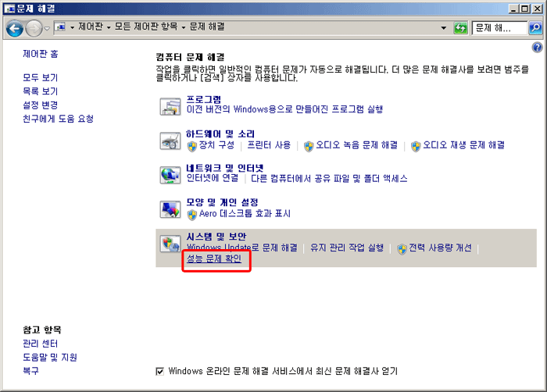Image resolution: width=547 pixels, height=392 pixels.
Task: Click the green refresh button
Action: 460,28
